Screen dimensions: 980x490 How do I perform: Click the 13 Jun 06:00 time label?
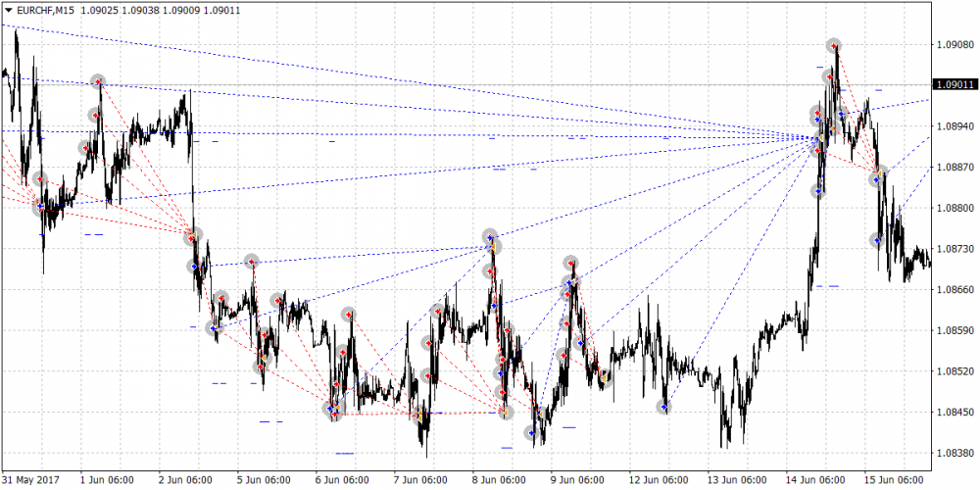[737, 480]
